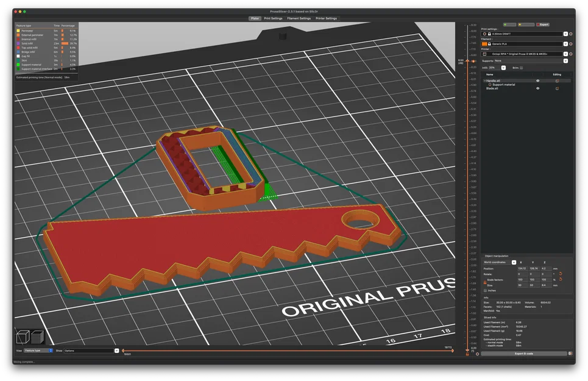Click the orange filament color swatch
Image resolution: width=588 pixels, height=381 pixels.
click(484, 44)
